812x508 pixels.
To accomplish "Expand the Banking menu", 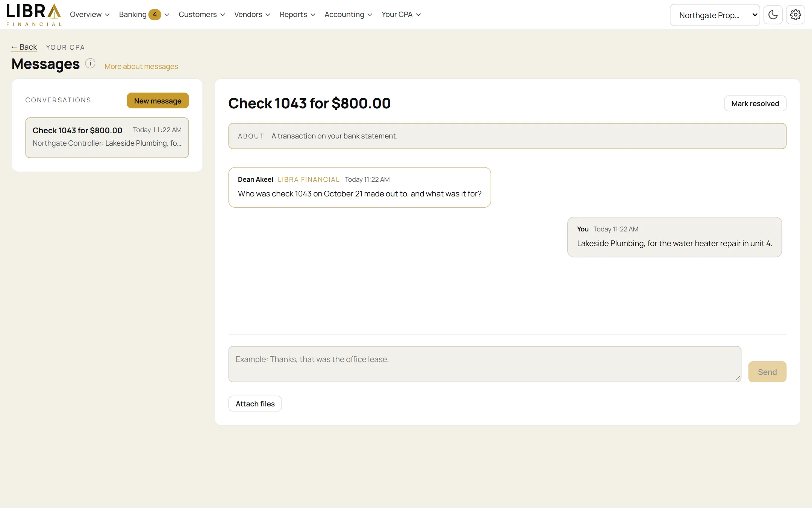I will pos(144,14).
